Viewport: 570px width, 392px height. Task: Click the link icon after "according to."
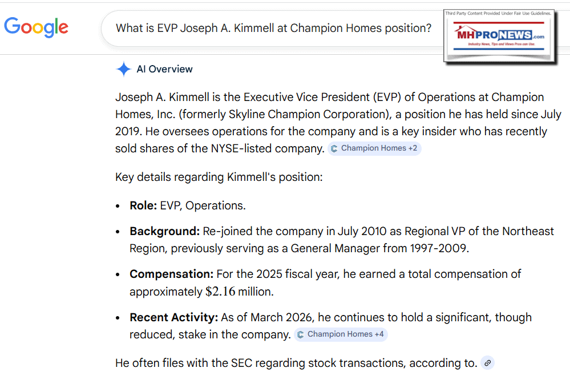coord(487,363)
